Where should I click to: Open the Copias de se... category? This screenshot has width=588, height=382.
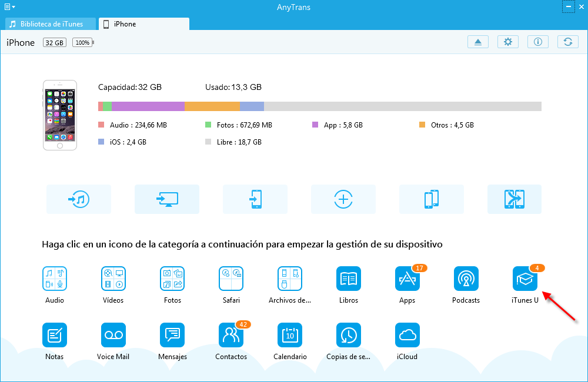[348, 335]
